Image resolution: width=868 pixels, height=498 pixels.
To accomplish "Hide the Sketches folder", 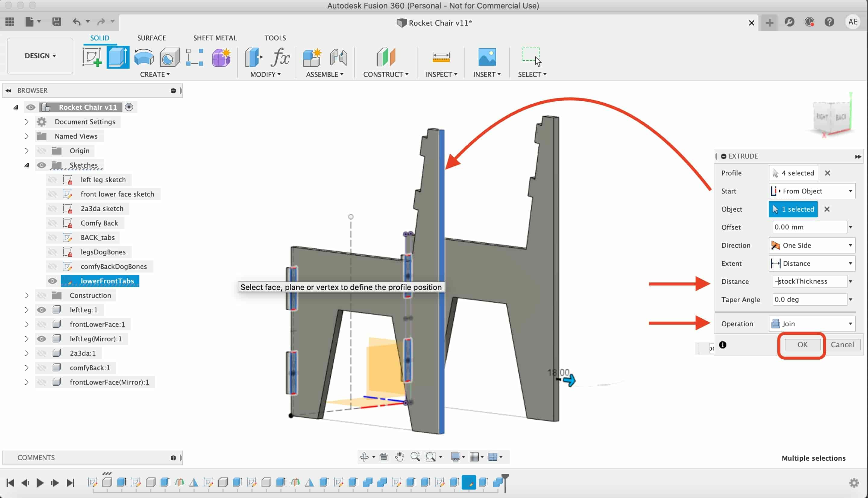I will pyautogui.click(x=41, y=165).
